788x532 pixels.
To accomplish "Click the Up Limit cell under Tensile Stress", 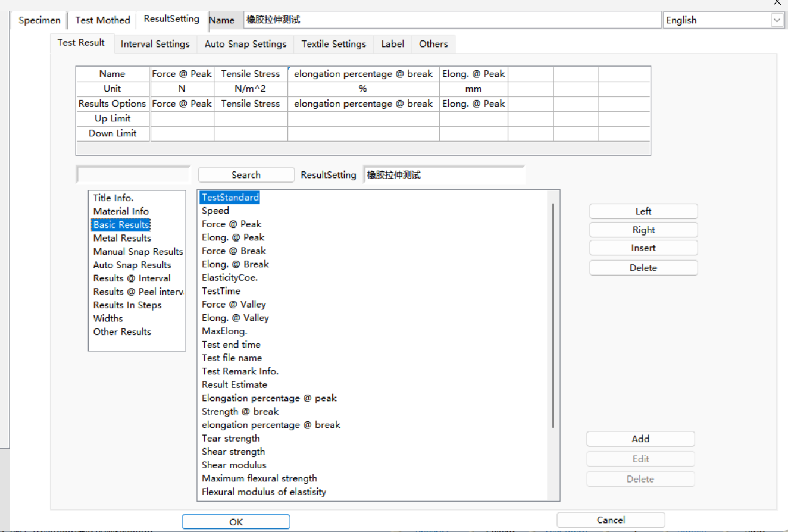I will tap(251, 118).
